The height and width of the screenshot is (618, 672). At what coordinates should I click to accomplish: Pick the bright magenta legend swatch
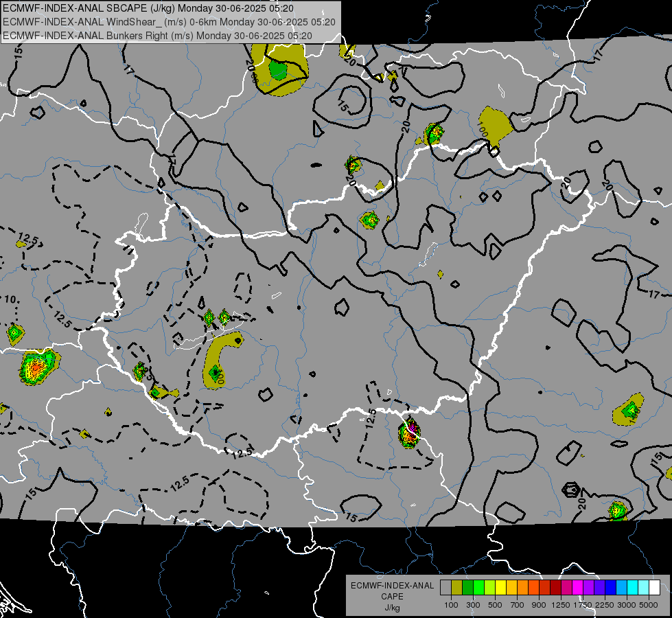point(577,588)
